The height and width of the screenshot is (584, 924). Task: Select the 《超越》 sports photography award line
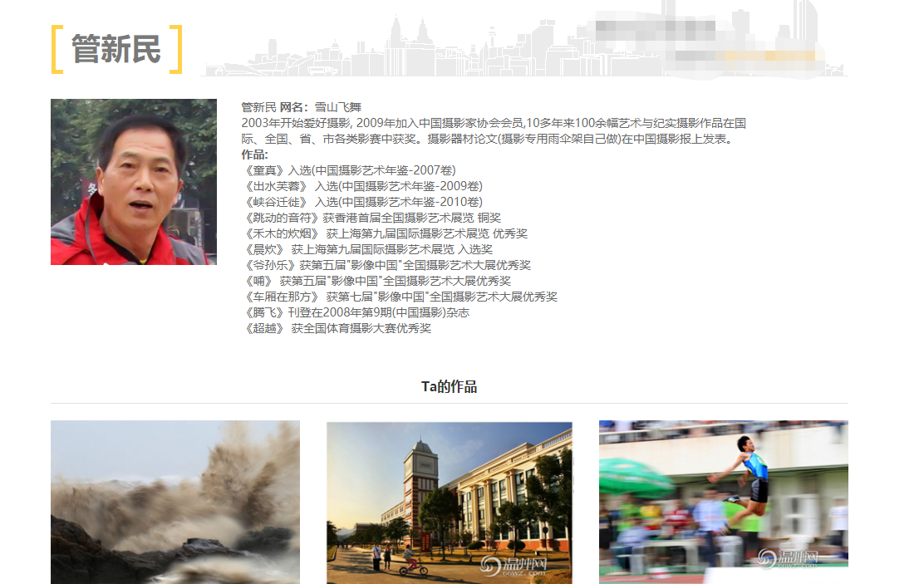[x=337, y=328]
